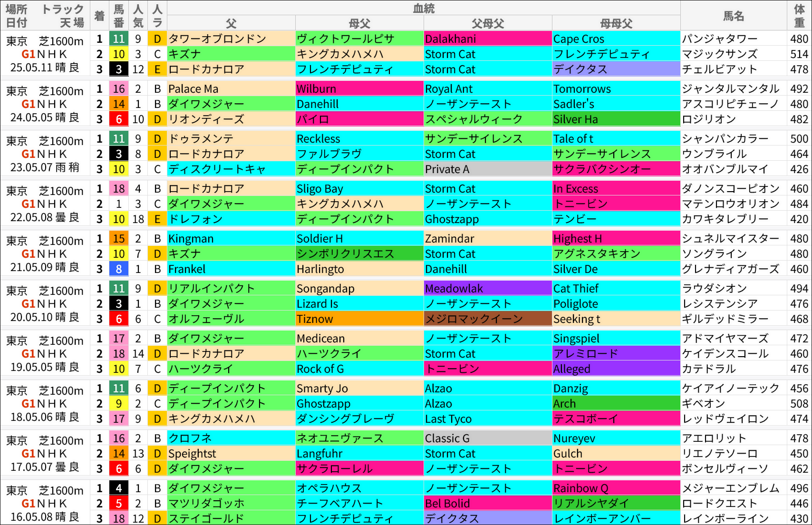Click the Tiznow pedigree cell
Viewport: 812px width, 525px height.
[359, 319]
